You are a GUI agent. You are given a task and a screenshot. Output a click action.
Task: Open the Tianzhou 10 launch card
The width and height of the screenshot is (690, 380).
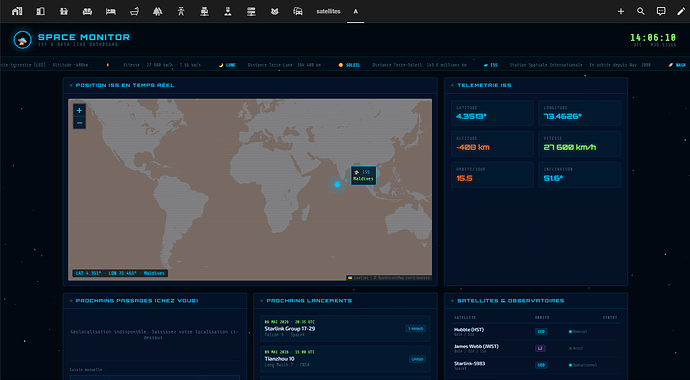coord(345,359)
